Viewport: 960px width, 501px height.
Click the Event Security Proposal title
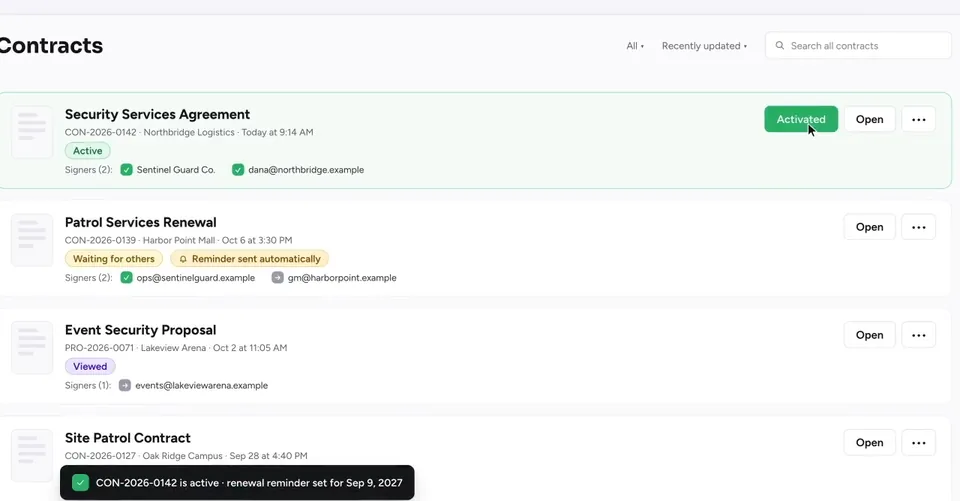(141, 330)
